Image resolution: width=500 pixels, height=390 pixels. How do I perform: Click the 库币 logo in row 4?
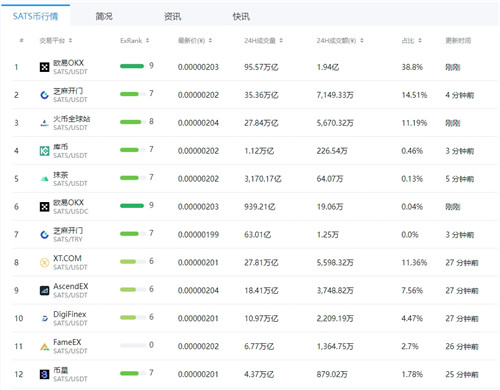(44, 151)
